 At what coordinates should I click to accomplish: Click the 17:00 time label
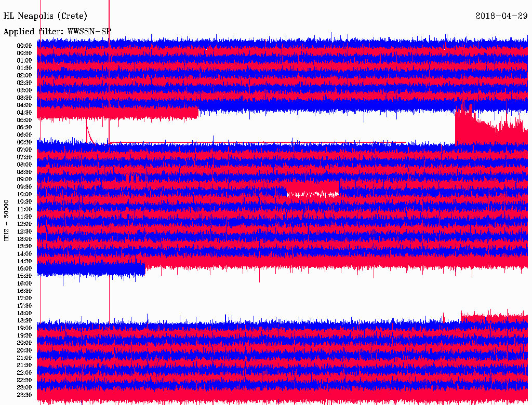coord(24,298)
